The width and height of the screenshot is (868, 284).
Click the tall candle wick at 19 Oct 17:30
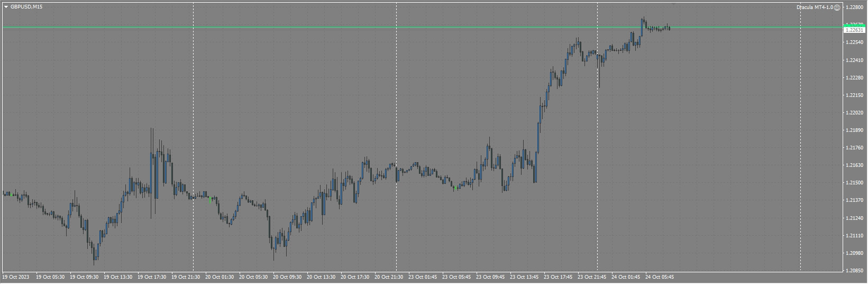(152, 172)
